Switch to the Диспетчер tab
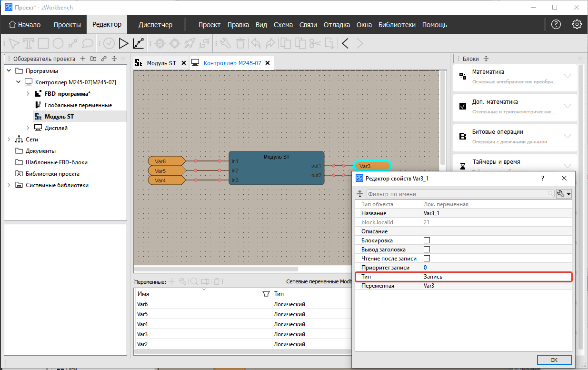 (155, 25)
